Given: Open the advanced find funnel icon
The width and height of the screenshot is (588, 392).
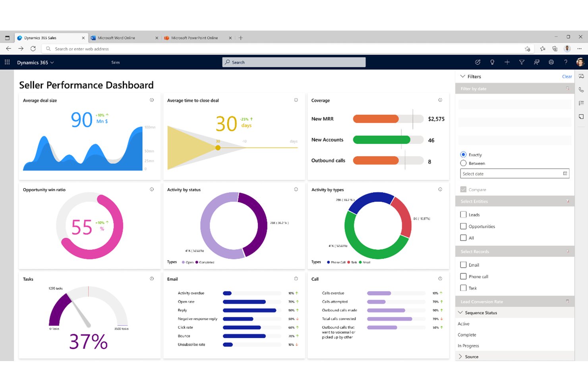Looking at the screenshot, I should 522,62.
